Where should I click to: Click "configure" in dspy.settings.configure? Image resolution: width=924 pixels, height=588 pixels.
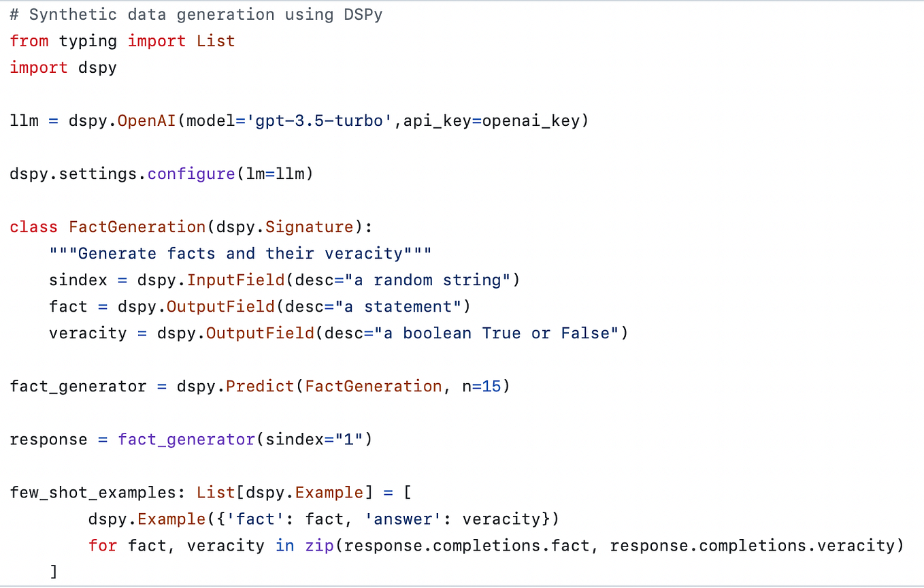pyautogui.click(x=191, y=174)
